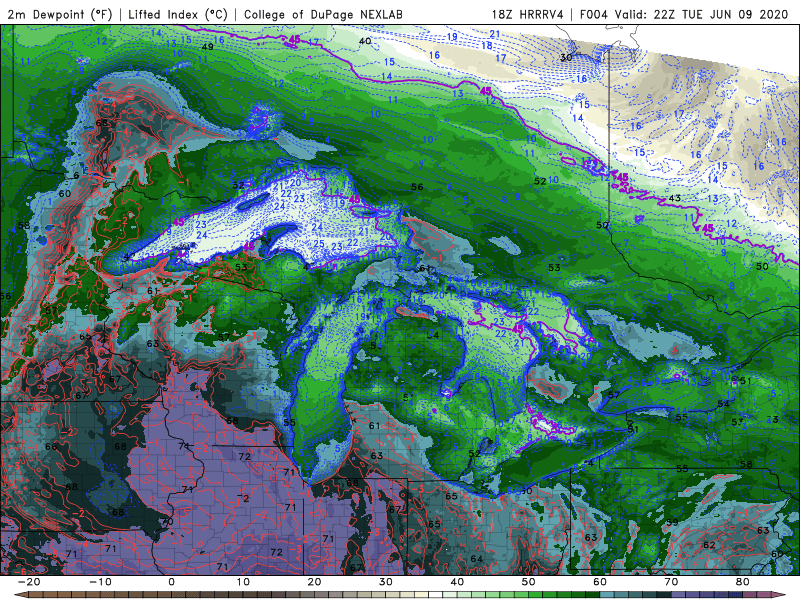Click the '40' label on the color scale
800x600 pixels.
click(x=457, y=582)
